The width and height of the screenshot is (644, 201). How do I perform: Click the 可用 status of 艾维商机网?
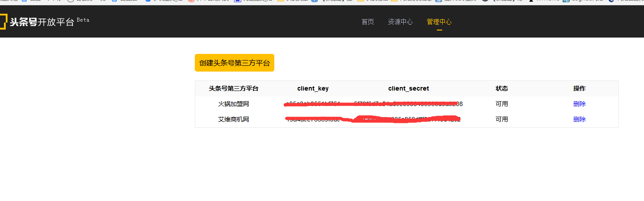pos(502,119)
